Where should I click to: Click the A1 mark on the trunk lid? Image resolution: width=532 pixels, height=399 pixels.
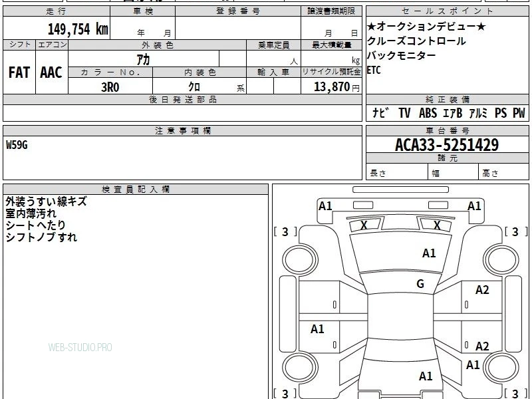[426, 376]
